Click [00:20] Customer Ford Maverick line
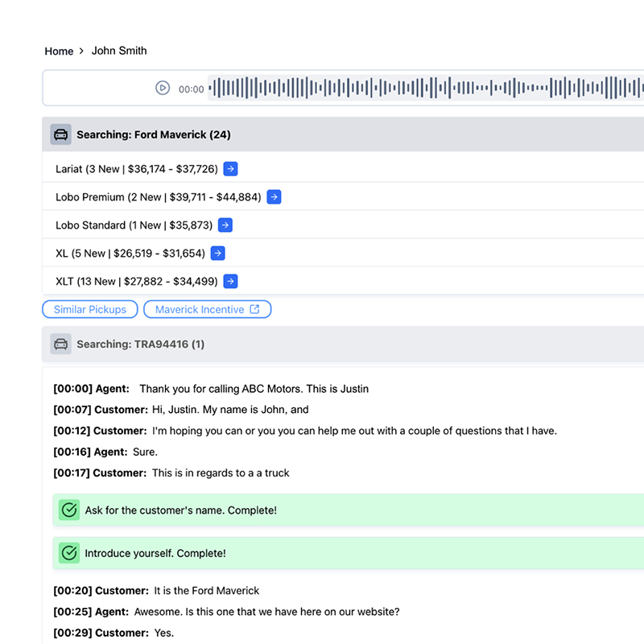Image resolution: width=644 pixels, height=644 pixels. pyautogui.click(x=156, y=591)
